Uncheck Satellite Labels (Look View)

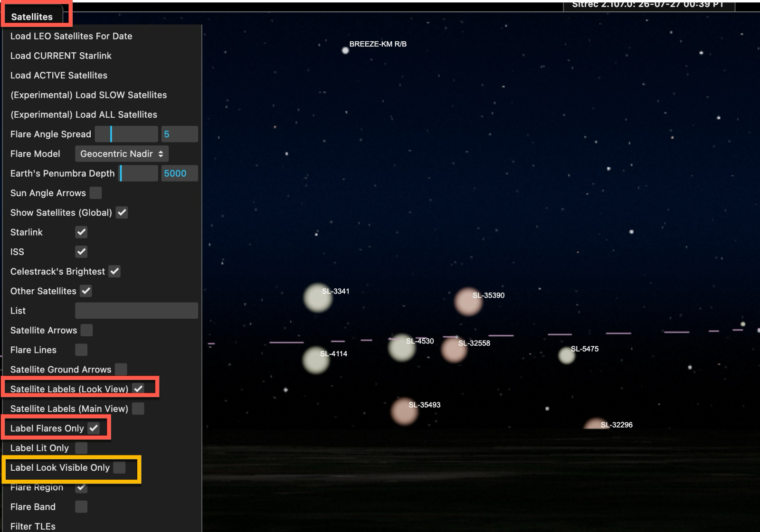click(138, 389)
